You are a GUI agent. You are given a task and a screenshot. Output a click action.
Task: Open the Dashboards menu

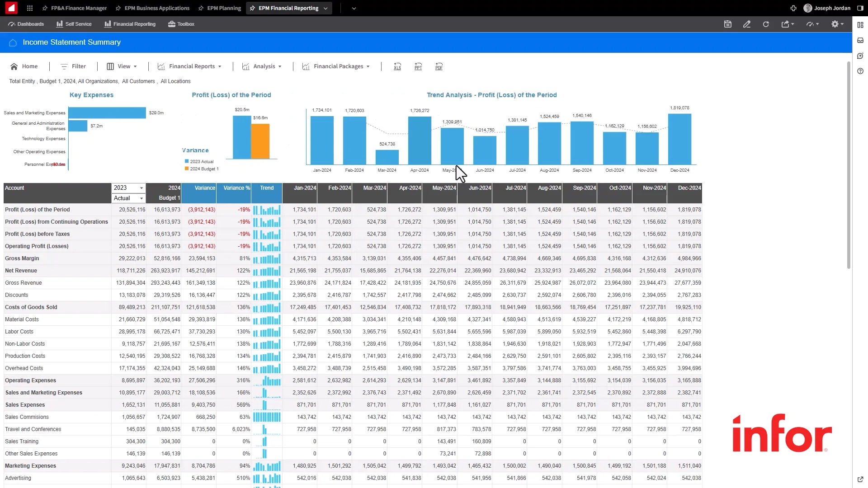point(26,24)
